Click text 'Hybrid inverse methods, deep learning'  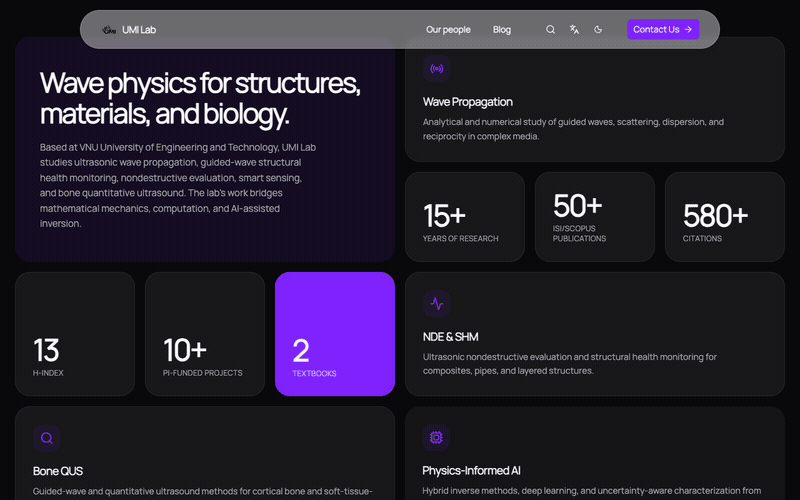[x=592, y=491]
